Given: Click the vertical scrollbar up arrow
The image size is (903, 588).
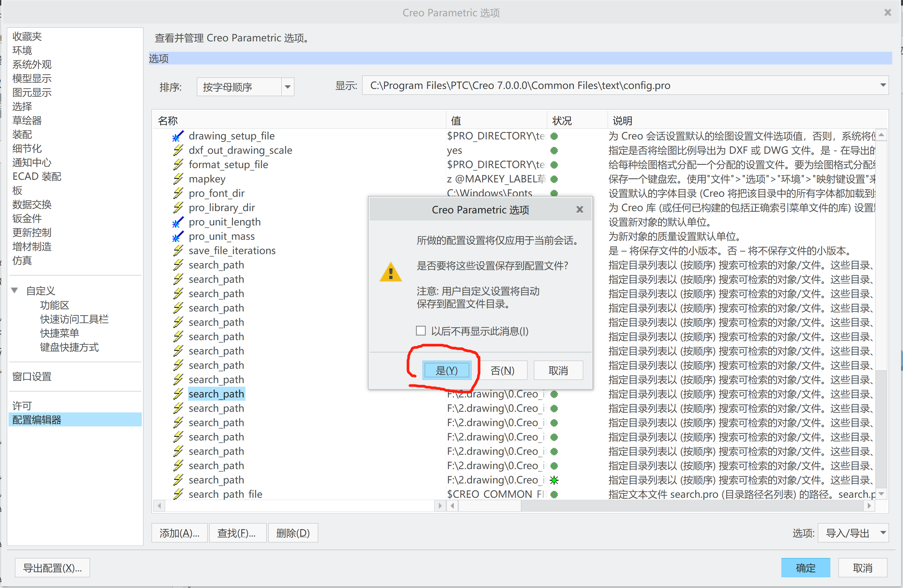Looking at the screenshot, I should point(881,135).
